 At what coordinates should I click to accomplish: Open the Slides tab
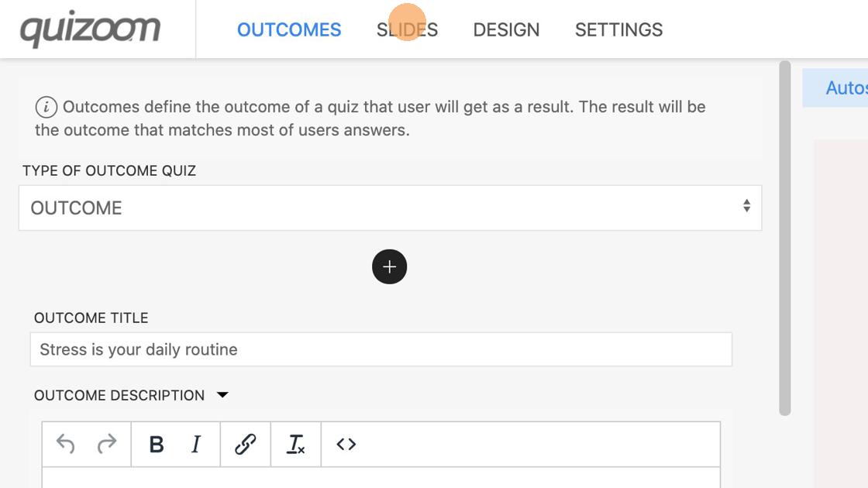tap(407, 29)
